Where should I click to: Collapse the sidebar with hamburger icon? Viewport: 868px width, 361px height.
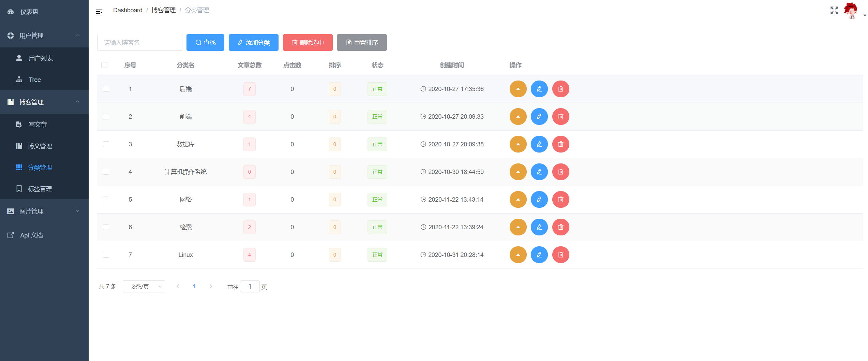[x=99, y=13]
